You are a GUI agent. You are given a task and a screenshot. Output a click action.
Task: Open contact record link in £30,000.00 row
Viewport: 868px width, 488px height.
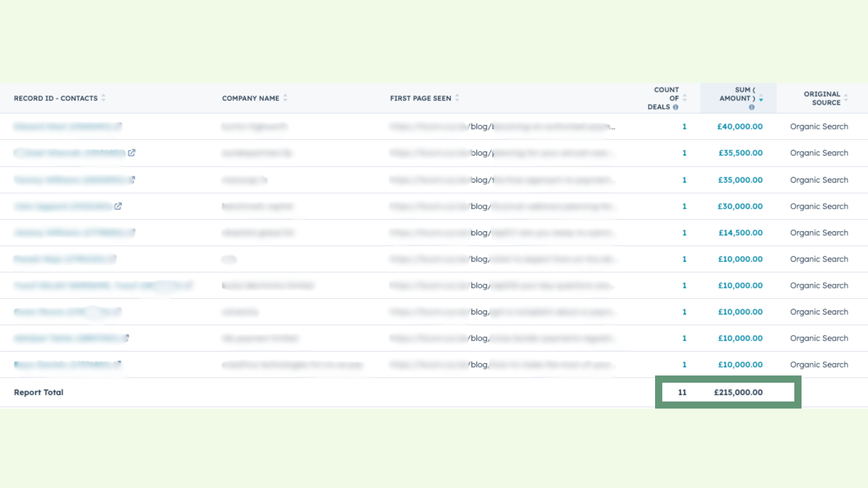(x=63, y=206)
